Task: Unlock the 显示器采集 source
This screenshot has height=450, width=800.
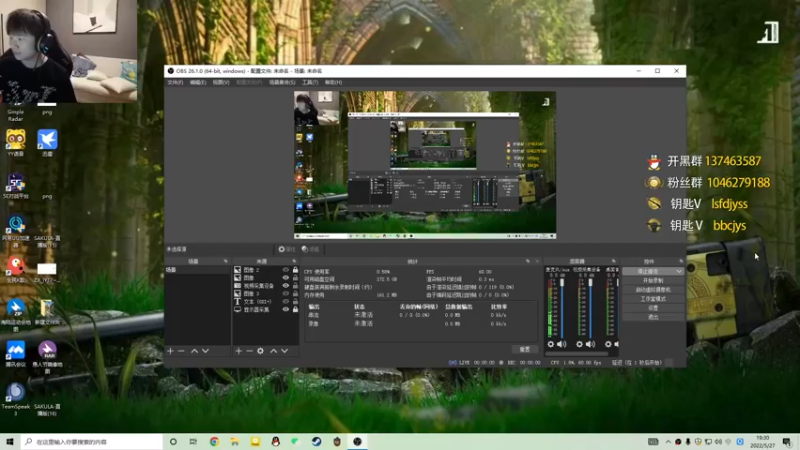Action: click(x=295, y=309)
